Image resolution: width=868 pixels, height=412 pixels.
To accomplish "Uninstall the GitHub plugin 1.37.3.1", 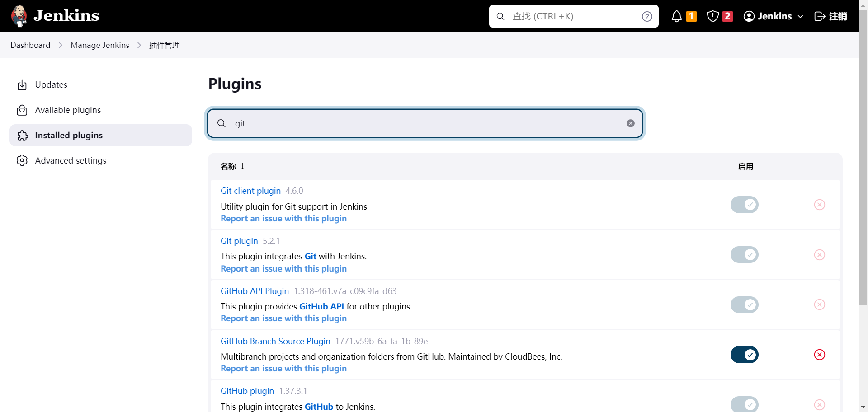I will click(x=819, y=405).
